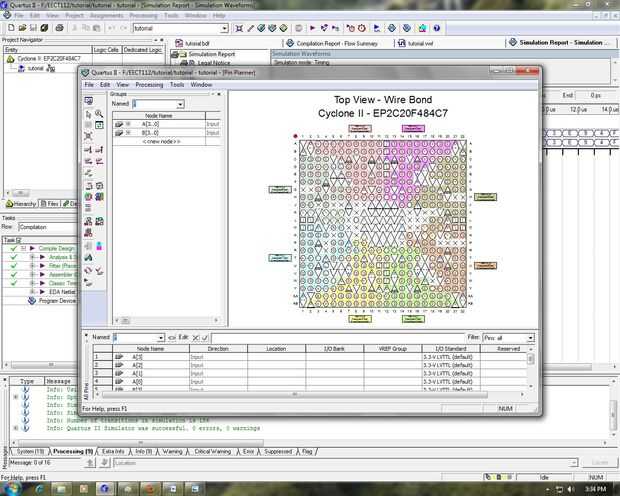Switch to the System messages tab

pyautogui.click(x=30, y=451)
